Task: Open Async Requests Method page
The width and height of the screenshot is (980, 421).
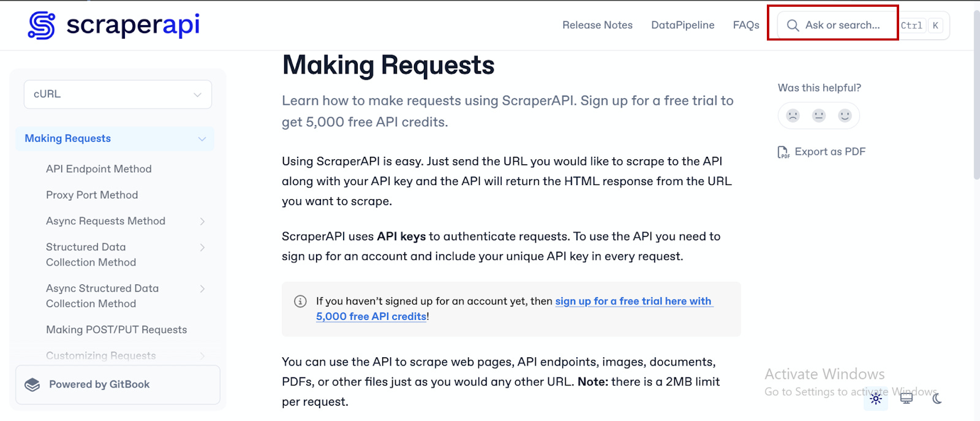Action: pos(105,221)
